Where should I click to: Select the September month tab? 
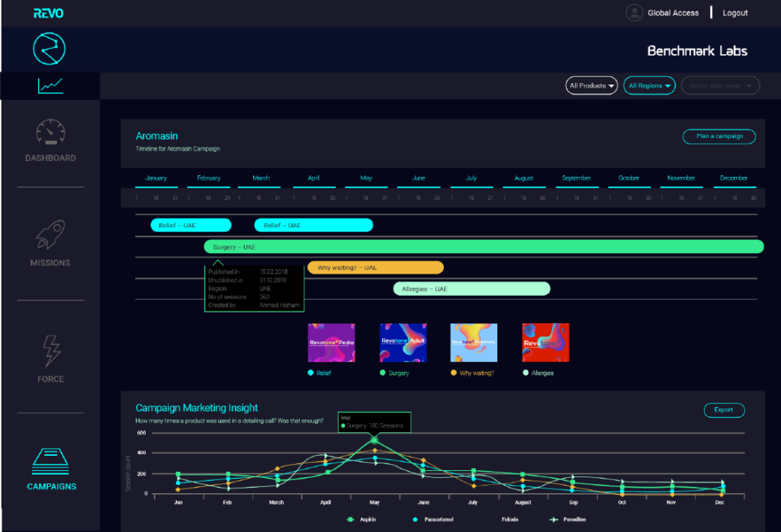click(x=576, y=178)
